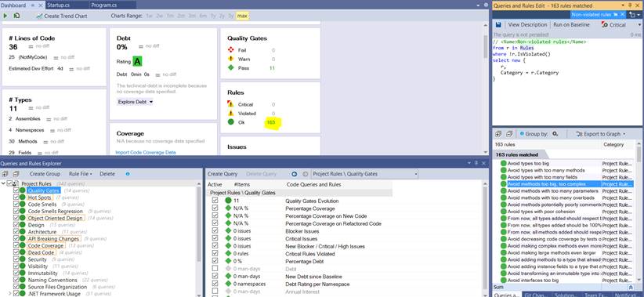Collapse the Project Rules tree node
Viewport: 644px width, 297px height.
(3, 183)
